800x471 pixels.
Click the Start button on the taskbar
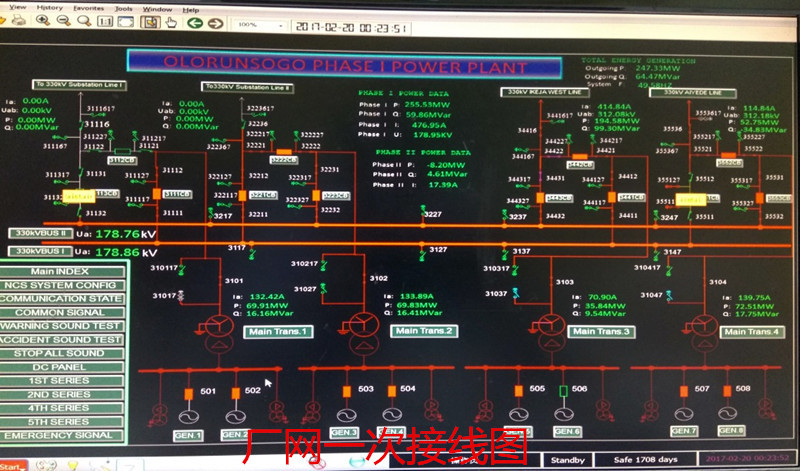click(12, 465)
